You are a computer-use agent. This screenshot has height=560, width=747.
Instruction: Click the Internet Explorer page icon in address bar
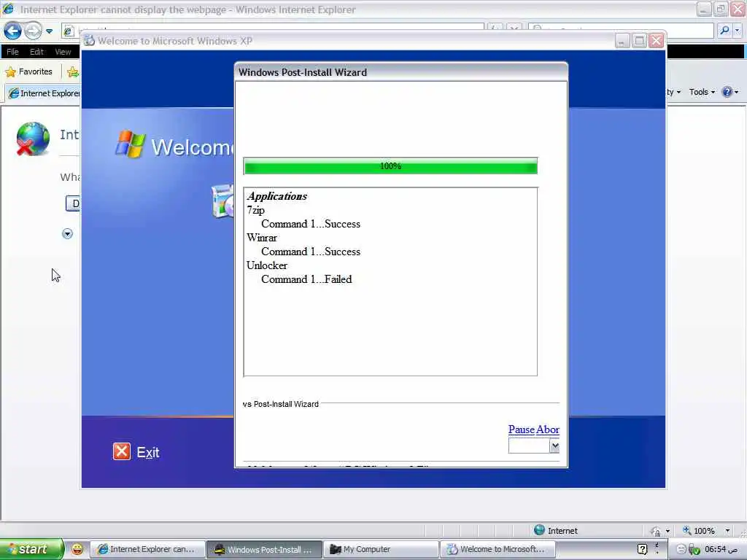click(x=68, y=31)
